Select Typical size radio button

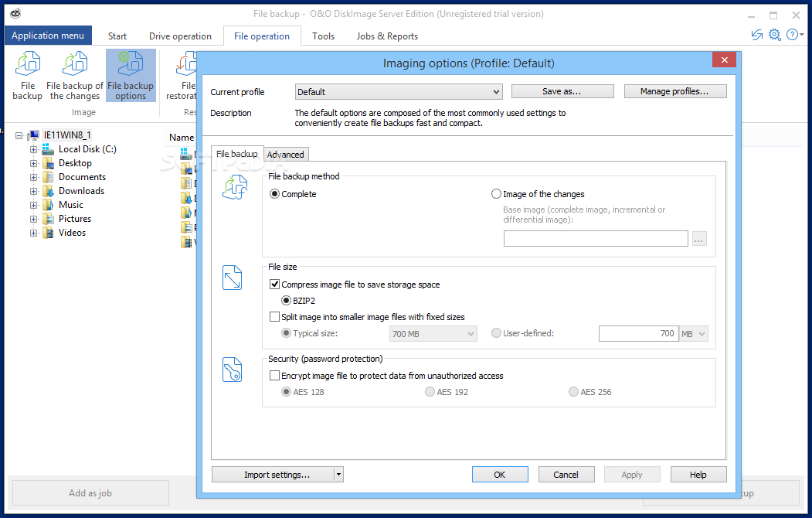pos(286,333)
